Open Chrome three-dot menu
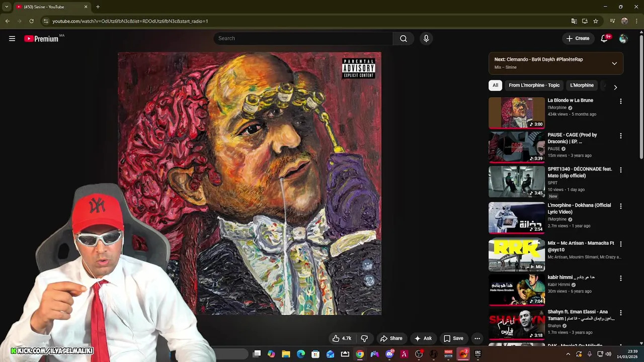Viewport: 644px width, 362px height. [x=636, y=21]
